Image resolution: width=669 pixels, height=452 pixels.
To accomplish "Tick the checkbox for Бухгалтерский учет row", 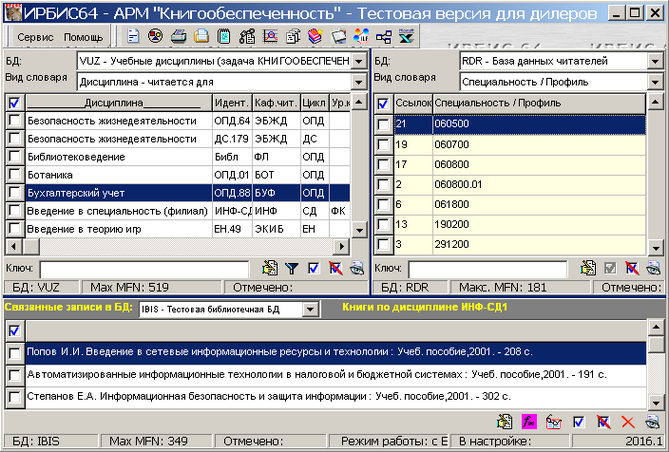I will tap(15, 192).
